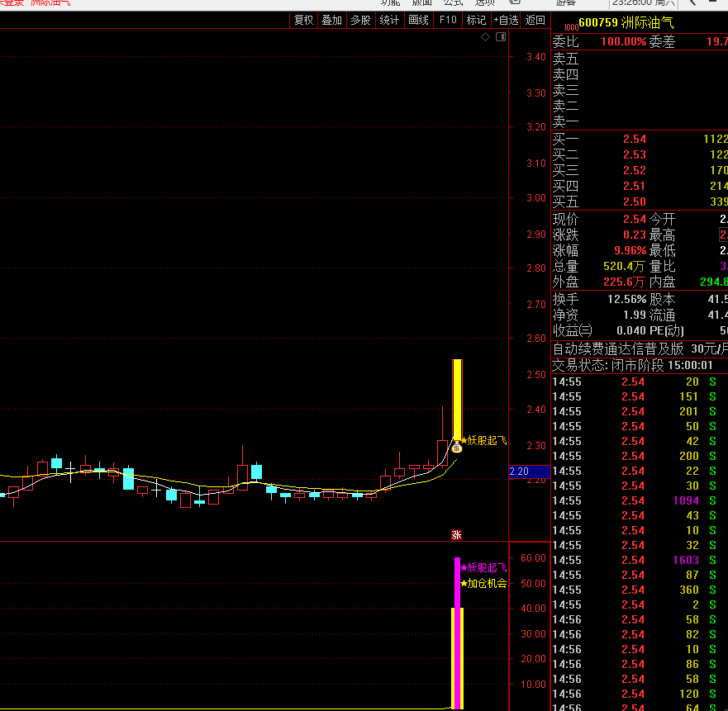Click the panel layout icon beside the diamond

tap(499, 37)
